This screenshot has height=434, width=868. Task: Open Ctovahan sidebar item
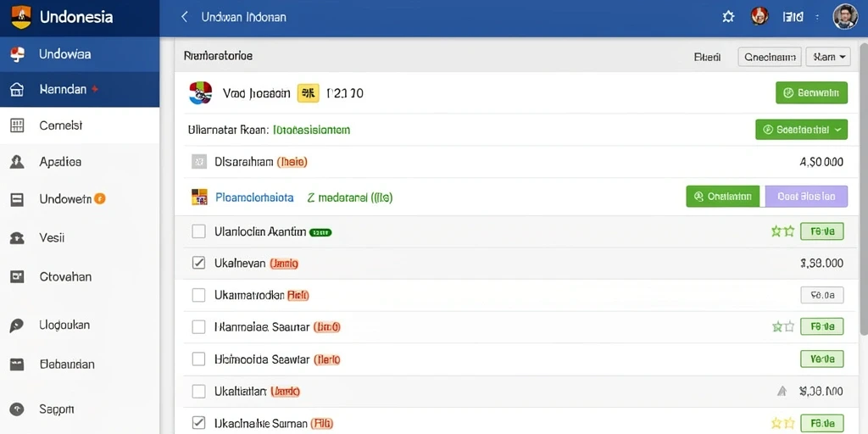[80, 277]
